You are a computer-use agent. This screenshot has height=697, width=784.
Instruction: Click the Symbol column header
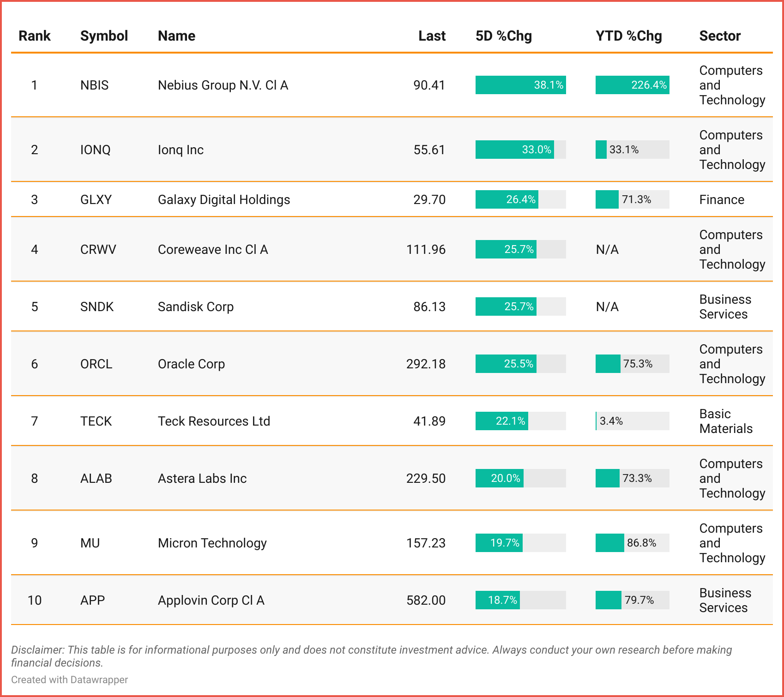(104, 36)
